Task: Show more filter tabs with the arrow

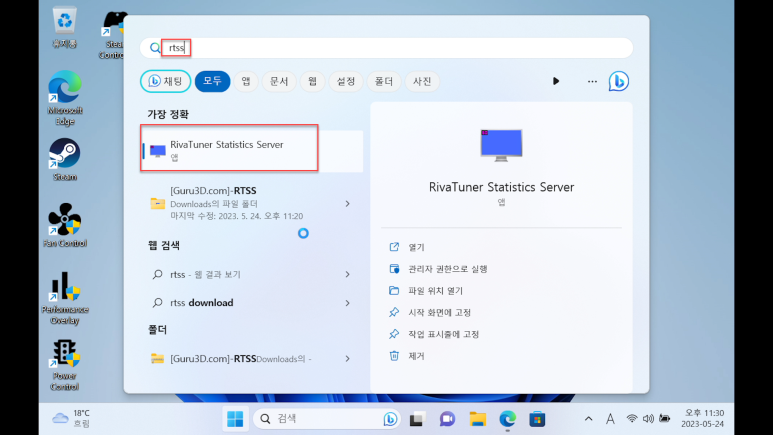Action: [x=556, y=81]
